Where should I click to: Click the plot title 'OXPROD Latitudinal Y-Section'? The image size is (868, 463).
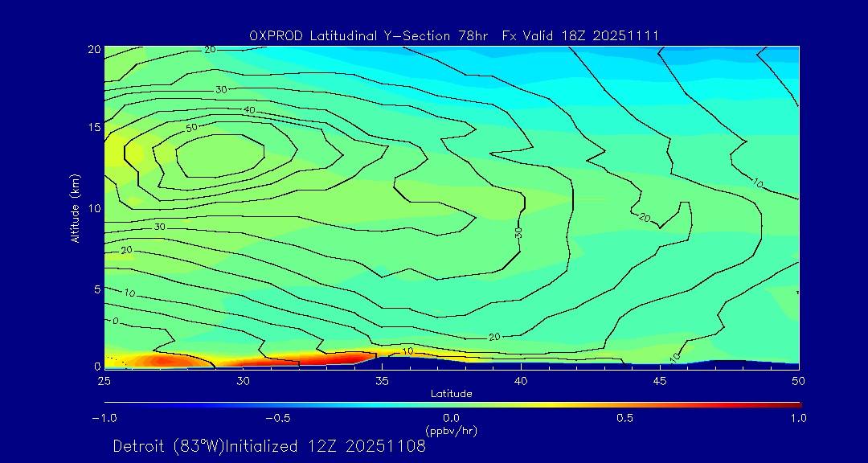352,35
